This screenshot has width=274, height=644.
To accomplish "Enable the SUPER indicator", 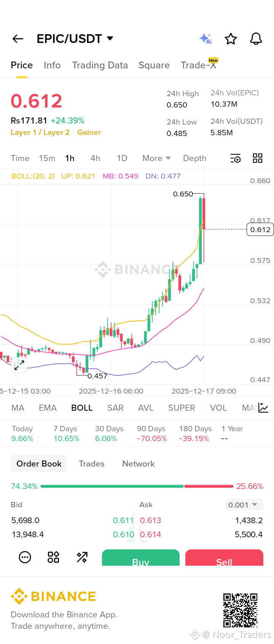I will point(182,408).
